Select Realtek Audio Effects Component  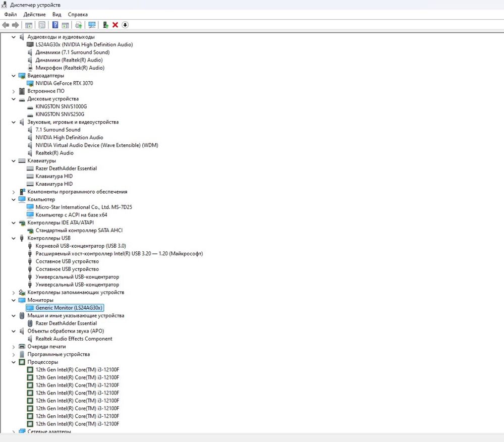click(x=74, y=339)
